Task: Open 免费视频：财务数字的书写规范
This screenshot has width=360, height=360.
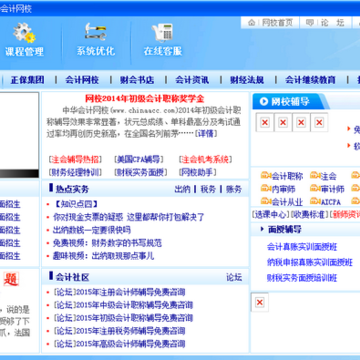Action: [x=107, y=243]
